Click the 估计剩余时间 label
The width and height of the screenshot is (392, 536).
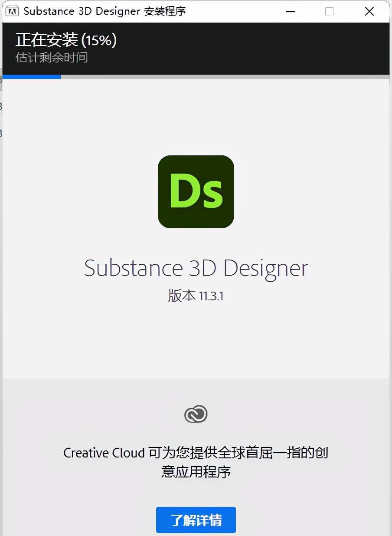(52, 57)
